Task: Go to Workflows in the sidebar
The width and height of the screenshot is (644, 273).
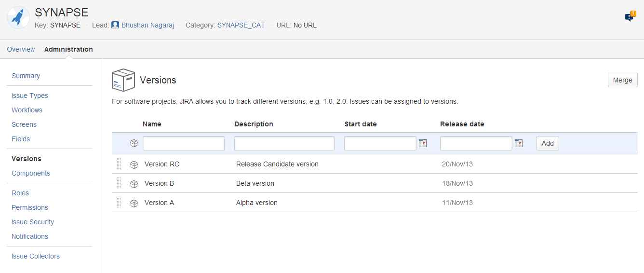Action: (x=27, y=110)
